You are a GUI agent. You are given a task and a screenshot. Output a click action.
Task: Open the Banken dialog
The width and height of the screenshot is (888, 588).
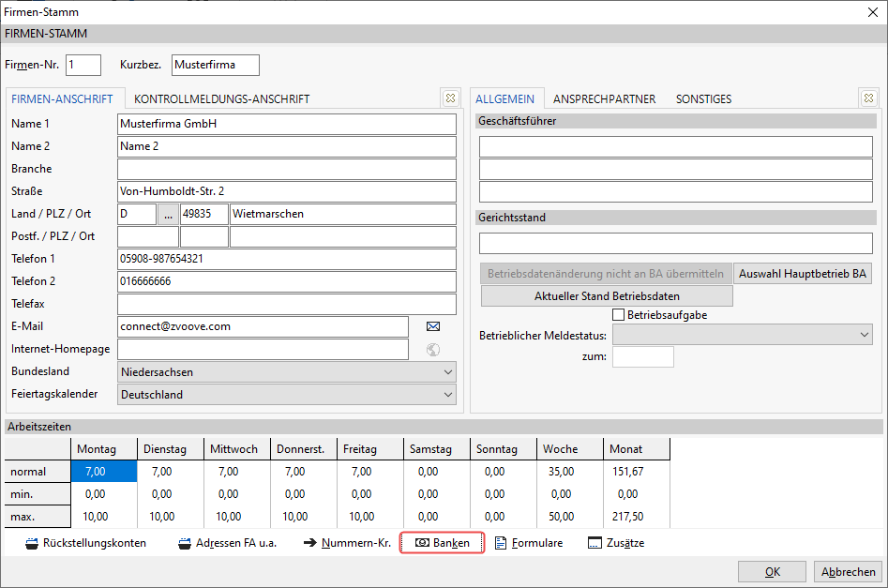(x=442, y=543)
